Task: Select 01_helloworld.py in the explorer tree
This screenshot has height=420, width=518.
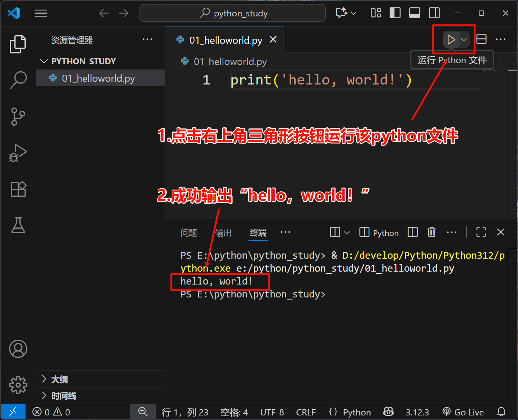Action: point(98,78)
